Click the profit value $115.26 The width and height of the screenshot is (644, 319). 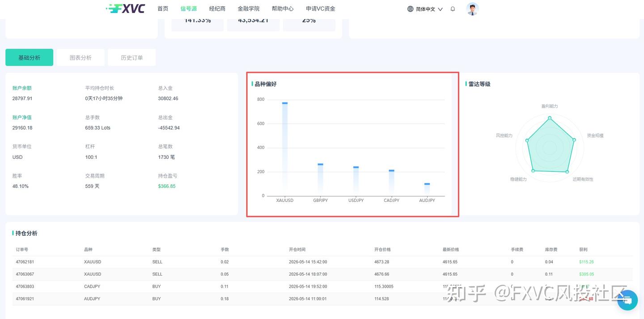tap(586, 262)
